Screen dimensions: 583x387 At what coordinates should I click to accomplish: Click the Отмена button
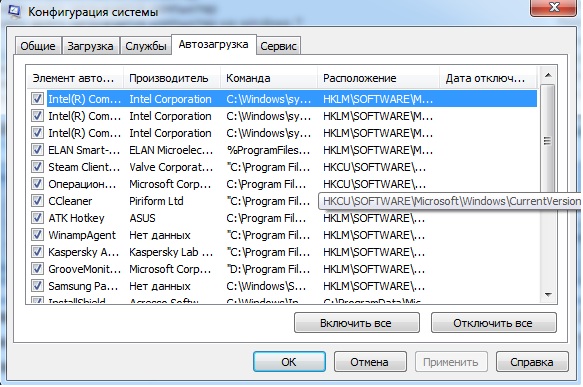[x=370, y=362]
